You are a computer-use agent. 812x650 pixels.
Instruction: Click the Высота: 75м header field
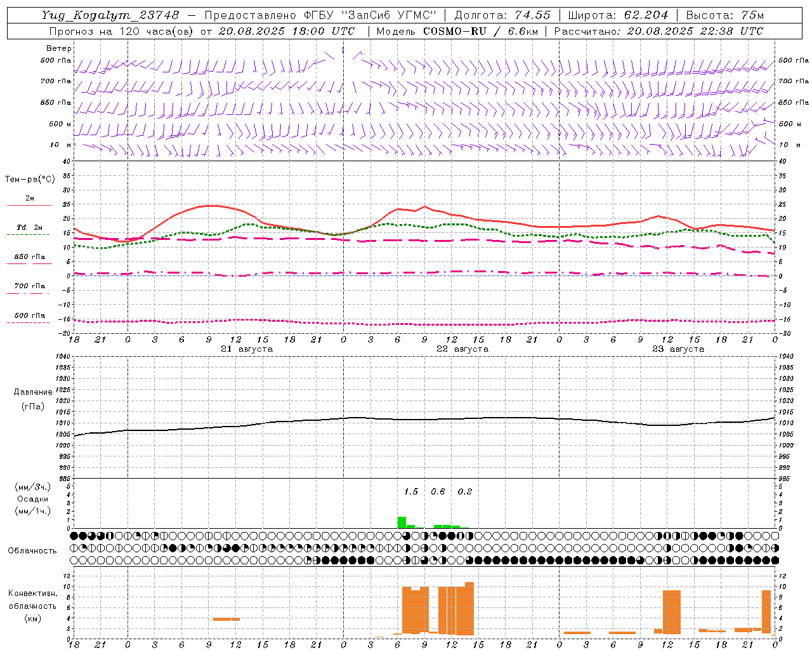coord(725,15)
